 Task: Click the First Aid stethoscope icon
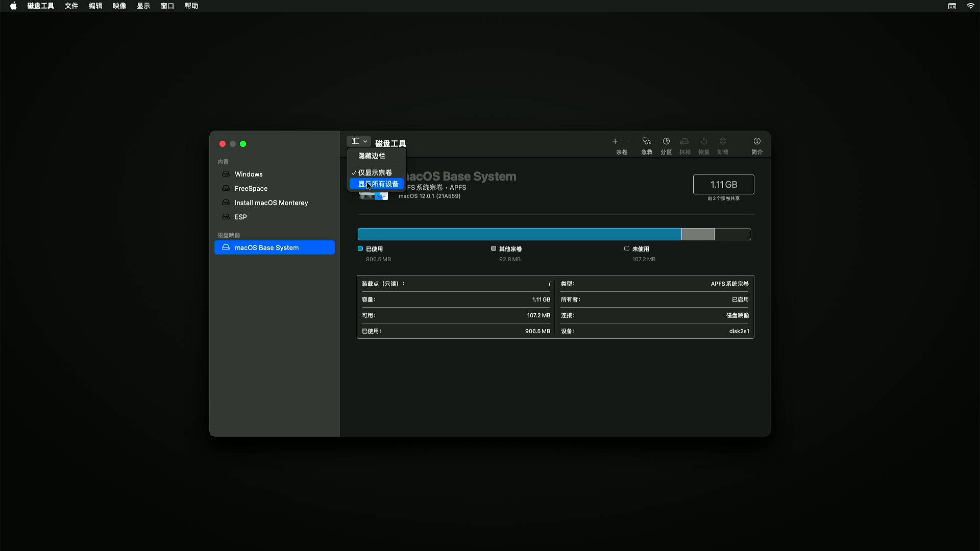click(x=647, y=141)
